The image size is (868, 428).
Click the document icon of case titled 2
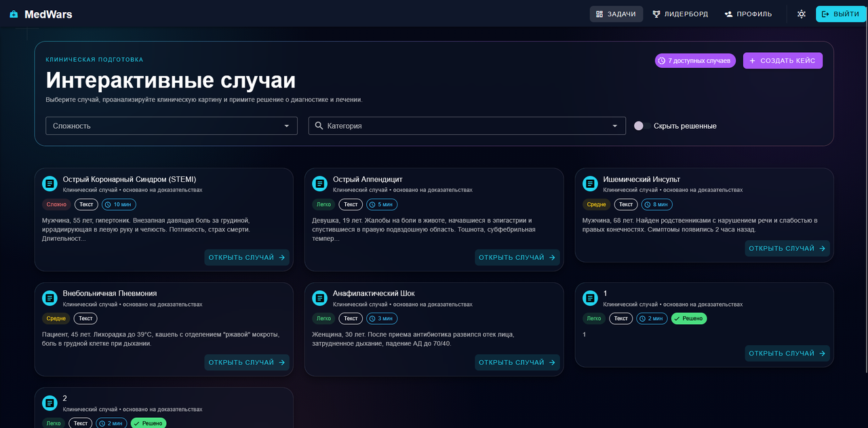(50, 403)
